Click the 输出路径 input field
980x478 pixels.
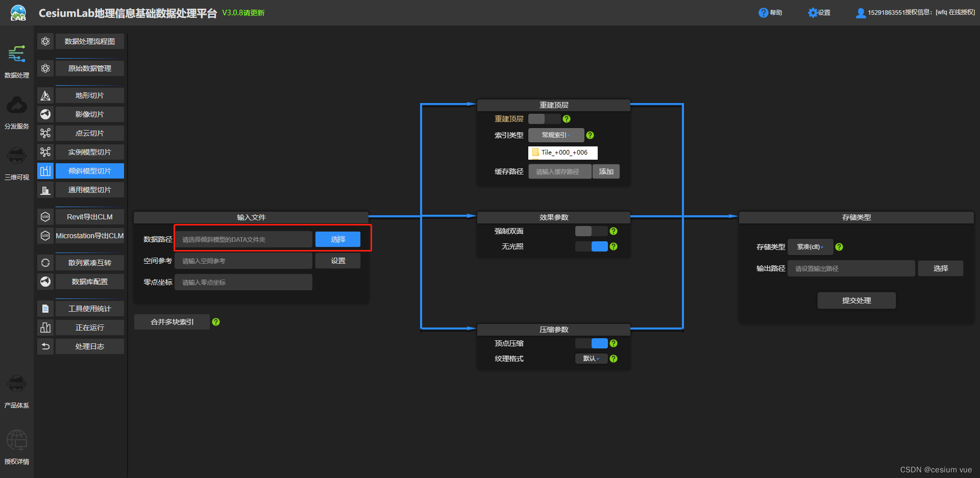pyautogui.click(x=851, y=268)
